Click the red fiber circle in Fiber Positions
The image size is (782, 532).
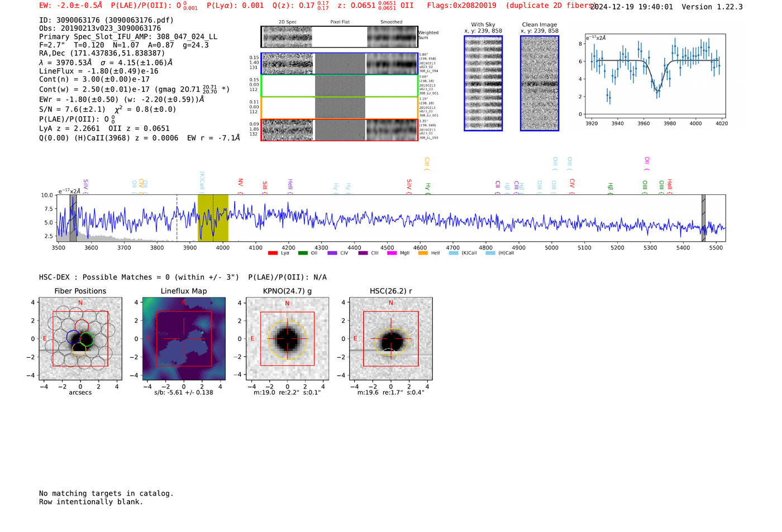[x=82, y=325]
